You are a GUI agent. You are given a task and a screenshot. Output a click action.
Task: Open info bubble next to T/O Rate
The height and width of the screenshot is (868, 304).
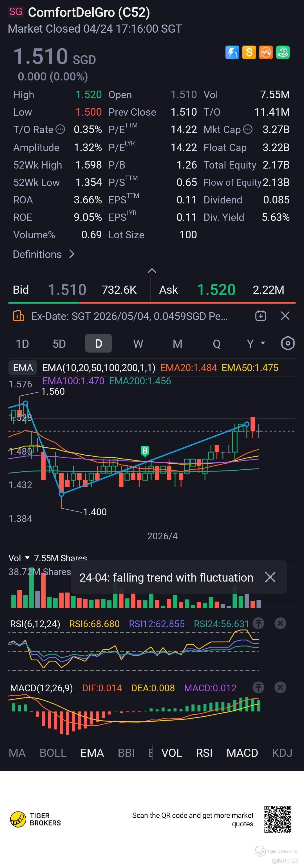coord(60,129)
